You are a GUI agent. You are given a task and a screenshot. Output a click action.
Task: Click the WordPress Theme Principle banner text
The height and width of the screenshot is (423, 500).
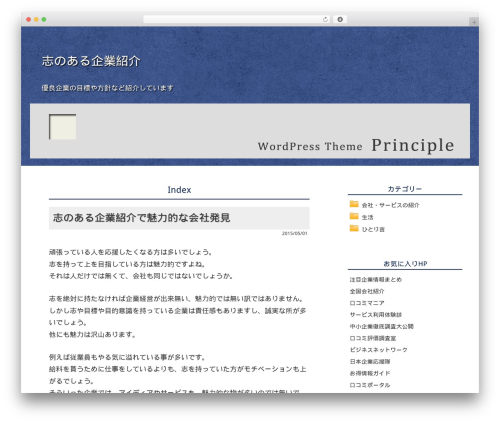click(x=356, y=145)
